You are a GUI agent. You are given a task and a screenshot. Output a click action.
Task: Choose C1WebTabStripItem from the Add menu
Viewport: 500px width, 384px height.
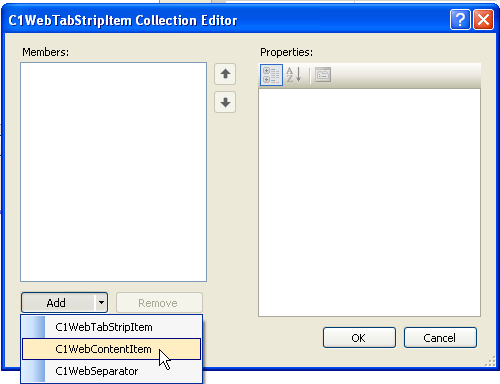click(112, 327)
